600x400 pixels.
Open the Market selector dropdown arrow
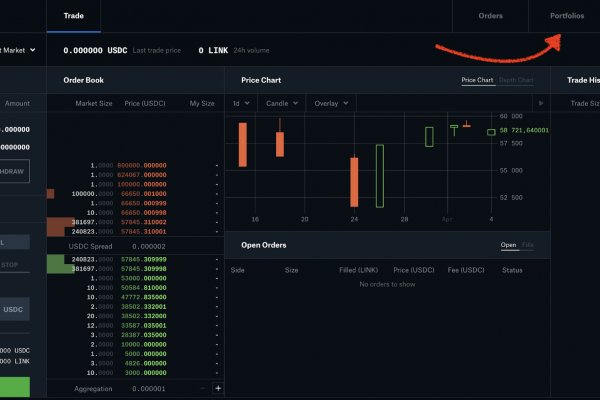point(32,49)
